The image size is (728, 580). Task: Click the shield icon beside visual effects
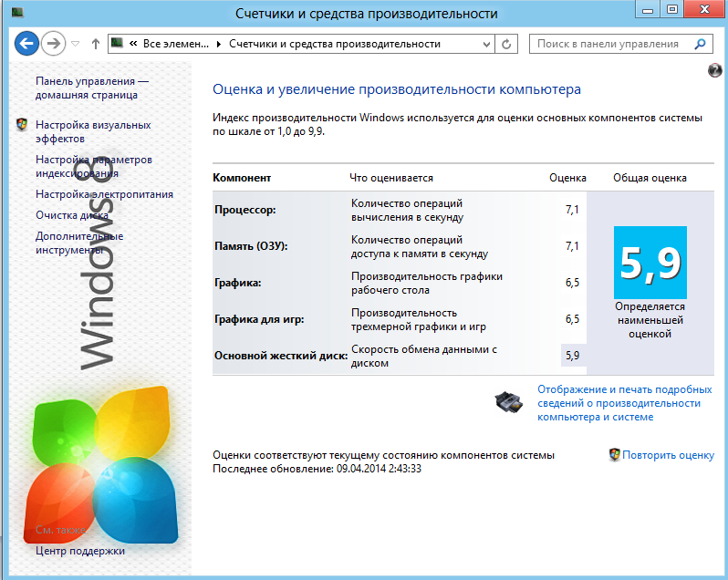point(22,124)
